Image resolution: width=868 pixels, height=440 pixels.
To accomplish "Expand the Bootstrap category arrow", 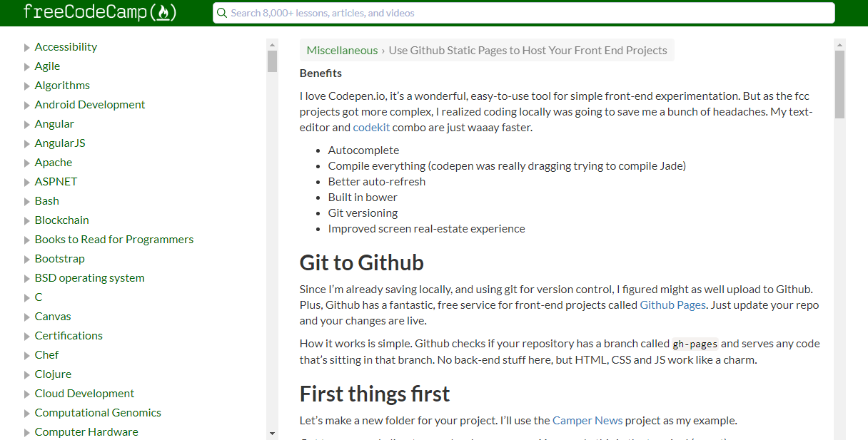I will 27,260.
